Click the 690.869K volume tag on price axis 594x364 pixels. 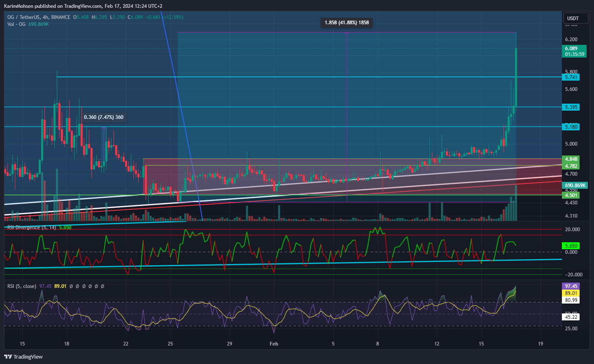click(x=575, y=185)
